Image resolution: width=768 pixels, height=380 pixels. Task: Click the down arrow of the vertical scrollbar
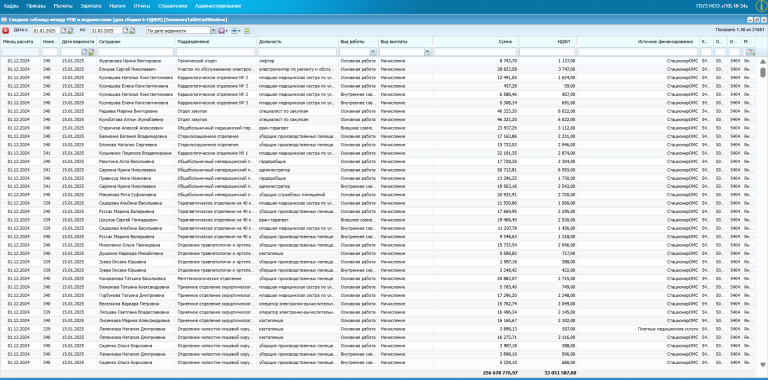pyautogui.click(x=763, y=364)
